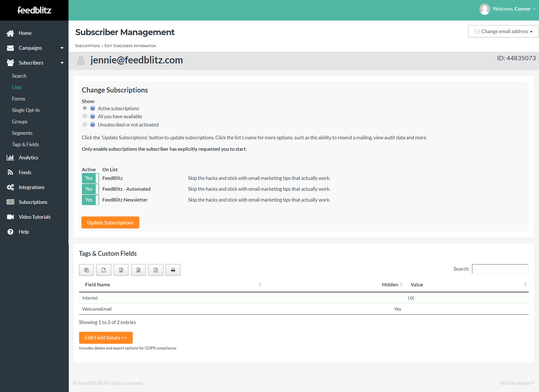Image resolution: width=539 pixels, height=392 pixels.
Task: Click the Feeds RSS icon
Action: click(10, 172)
